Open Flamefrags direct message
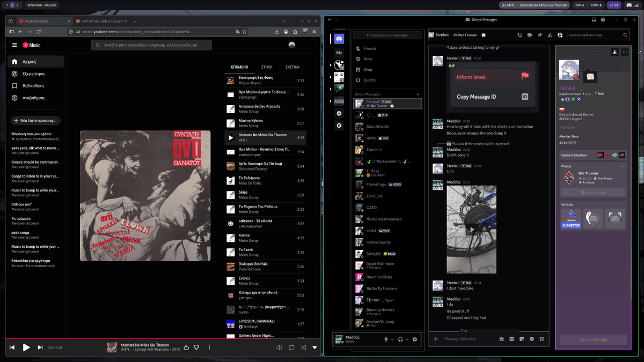 click(387, 184)
